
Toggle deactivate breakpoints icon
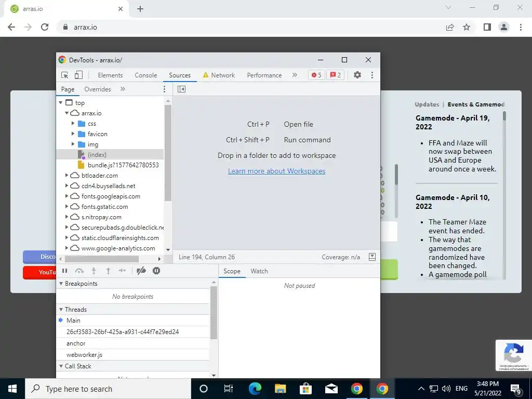click(141, 271)
